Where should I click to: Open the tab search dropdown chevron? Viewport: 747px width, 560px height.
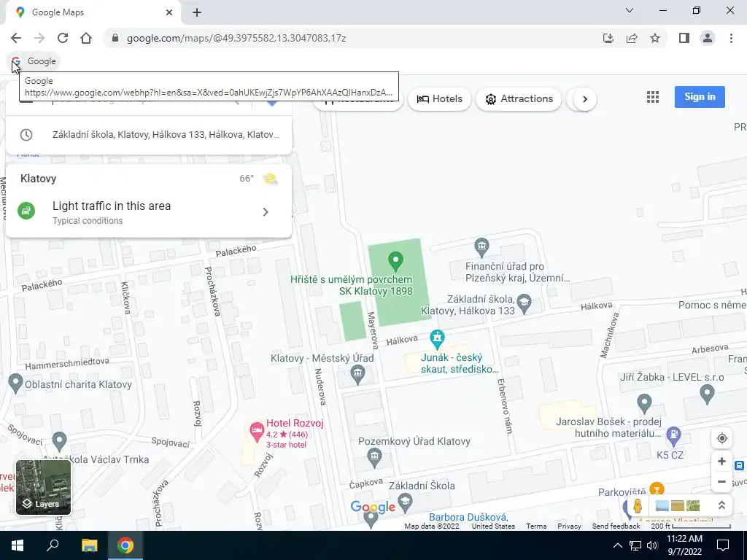coord(629,10)
